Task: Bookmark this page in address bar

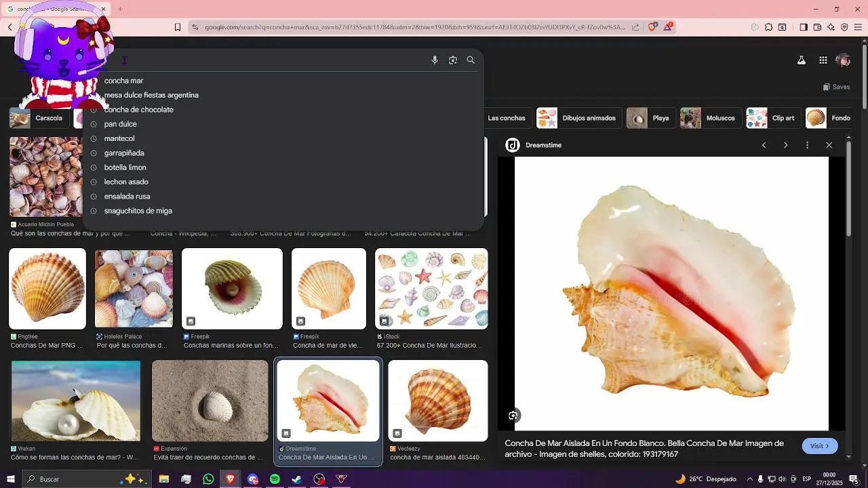Action: (x=178, y=27)
